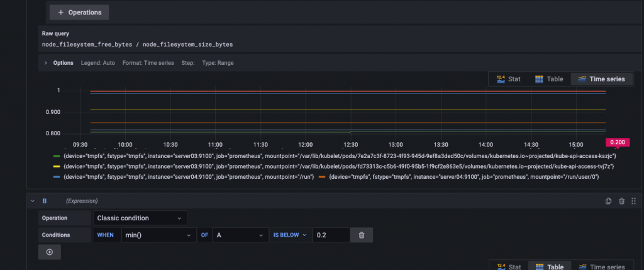Collapse expression B with its chevron
Image resolution: width=644 pixels, height=270 pixels.
pyautogui.click(x=33, y=201)
